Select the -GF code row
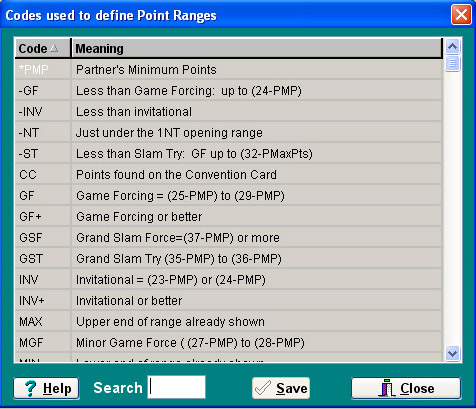 (229, 91)
